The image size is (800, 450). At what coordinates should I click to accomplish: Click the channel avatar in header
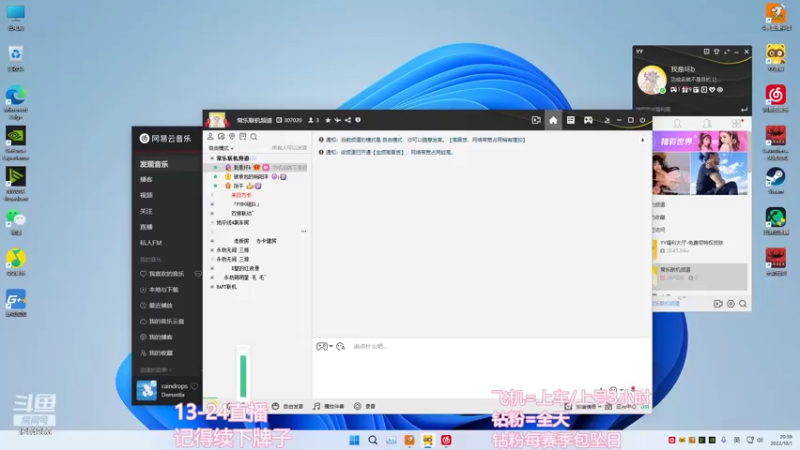point(216,120)
